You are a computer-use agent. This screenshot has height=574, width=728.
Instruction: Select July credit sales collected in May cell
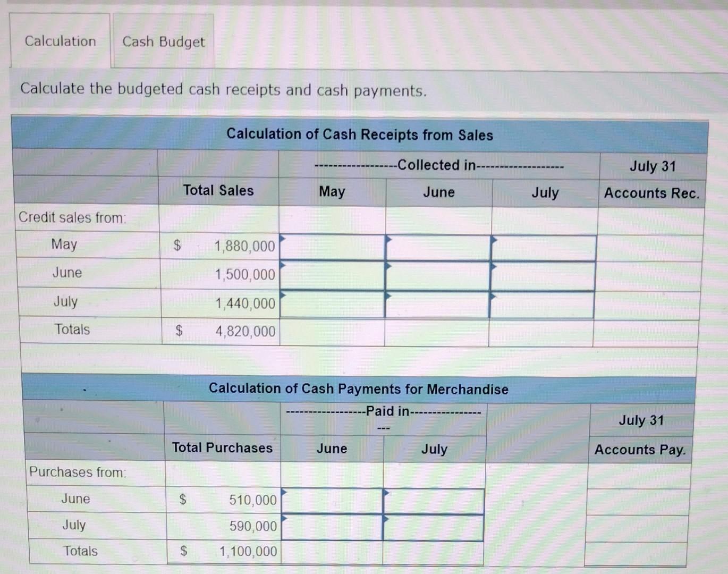[332, 304]
